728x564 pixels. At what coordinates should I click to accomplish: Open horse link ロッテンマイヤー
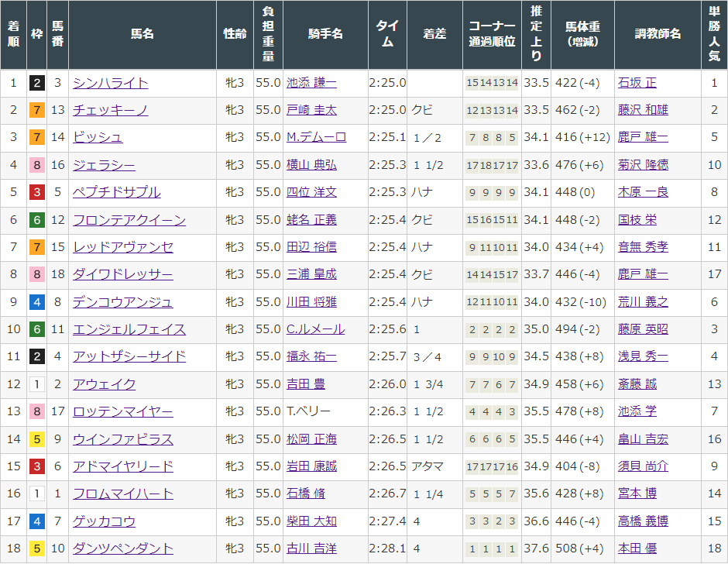coord(123,411)
